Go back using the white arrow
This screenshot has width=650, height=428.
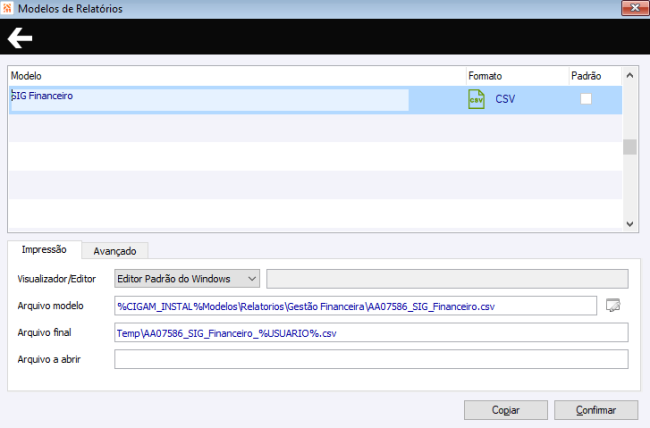pyautogui.click(x=19, y=38)
